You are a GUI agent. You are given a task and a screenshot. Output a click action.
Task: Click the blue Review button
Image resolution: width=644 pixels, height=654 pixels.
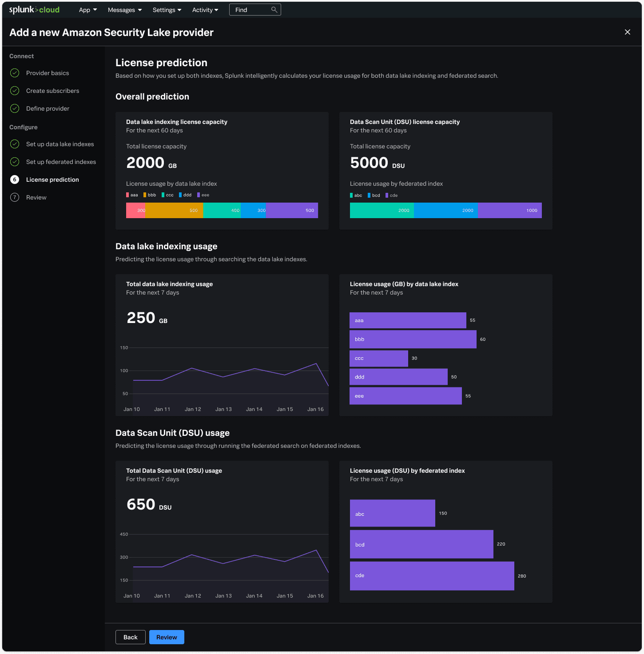[x=167, y=637]
